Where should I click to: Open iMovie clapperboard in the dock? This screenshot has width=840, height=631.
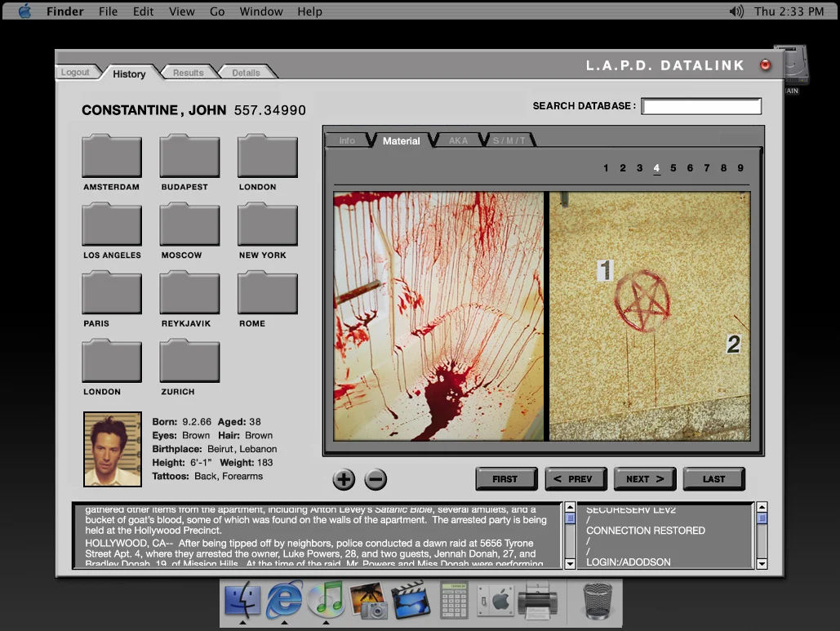click(x=411, y=601)
